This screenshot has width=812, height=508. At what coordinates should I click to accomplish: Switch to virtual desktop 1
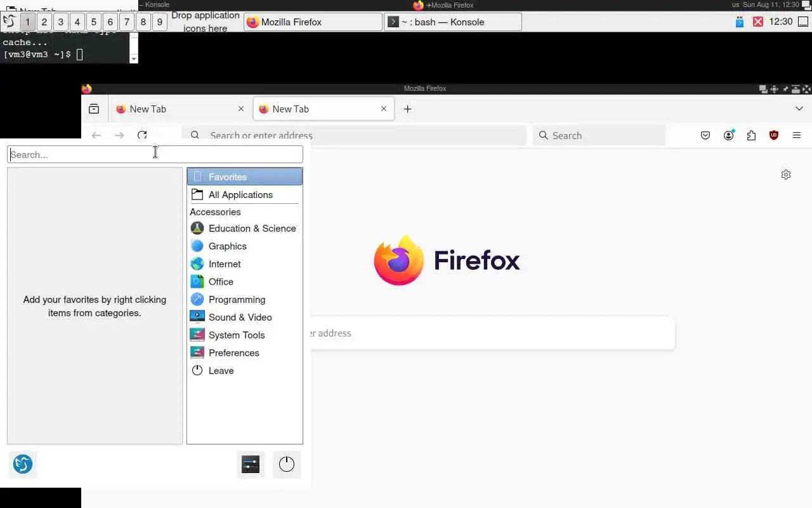coord(28,22)
